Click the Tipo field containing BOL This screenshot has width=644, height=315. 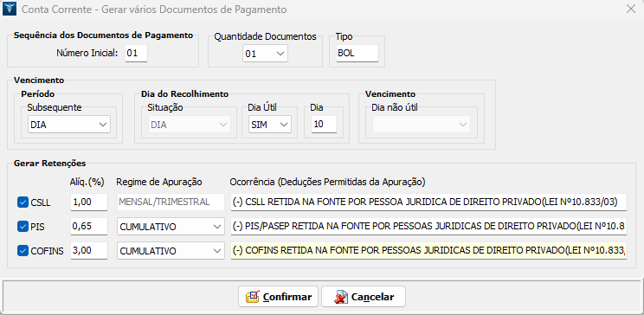tap(357, 54)
